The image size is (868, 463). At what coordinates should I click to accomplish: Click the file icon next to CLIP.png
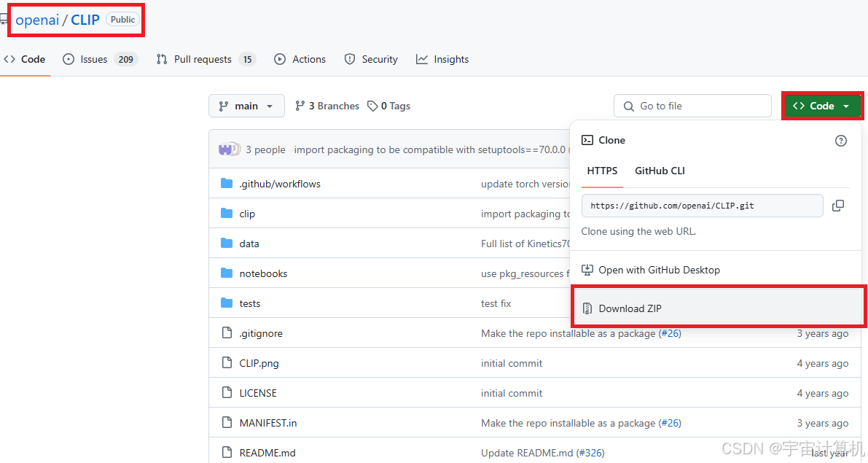(x=227, y=363)
